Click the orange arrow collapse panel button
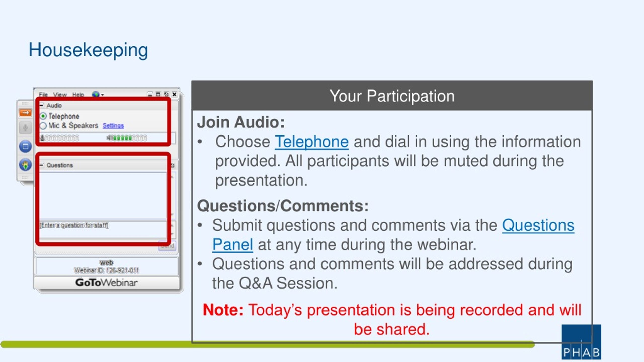The width and height of the screenshot is (644, 362). (25, 112)
